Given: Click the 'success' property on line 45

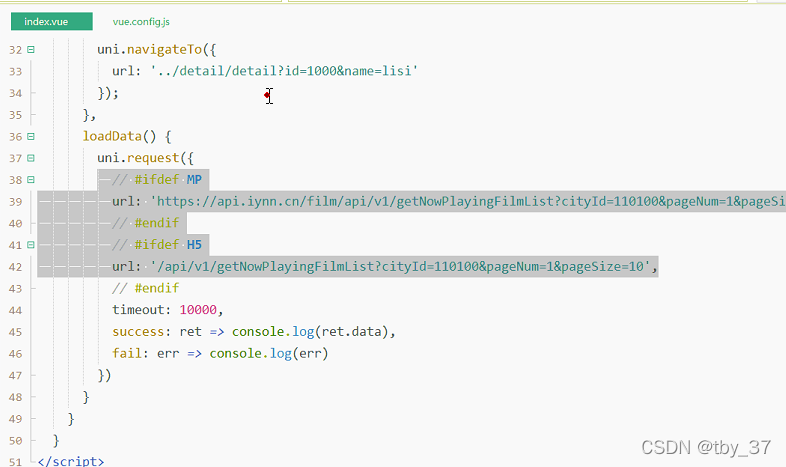Looking at the screenshot, I should (x=138, y=332).
